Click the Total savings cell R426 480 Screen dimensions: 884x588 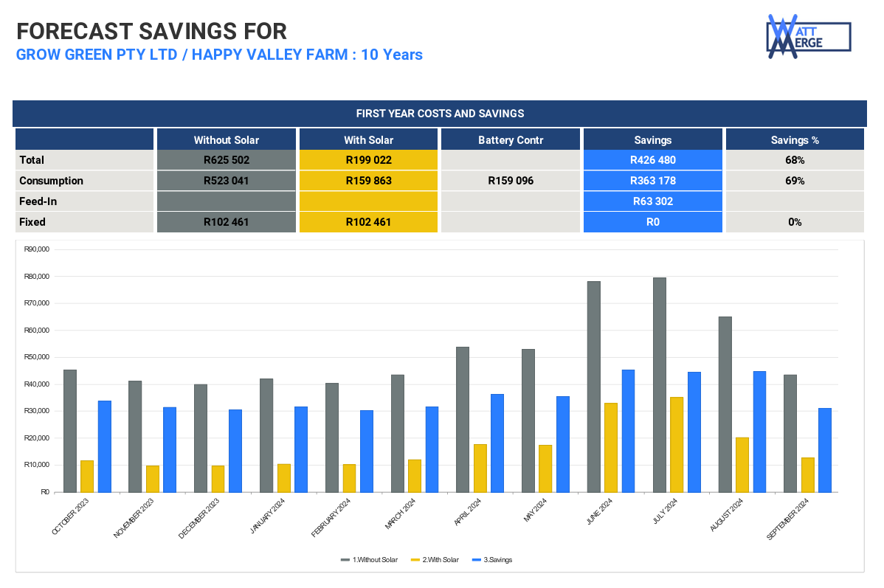652,160
